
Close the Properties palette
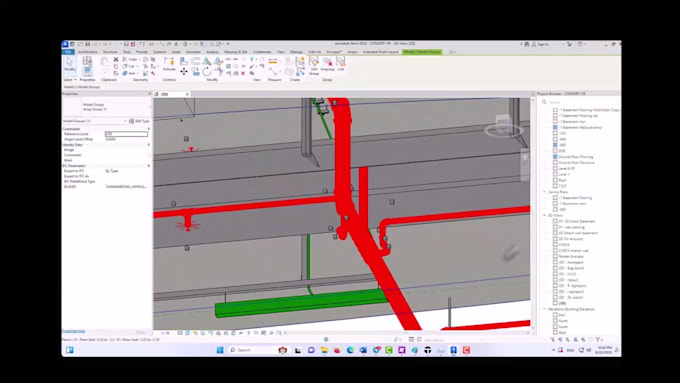[x=150, y=94]
